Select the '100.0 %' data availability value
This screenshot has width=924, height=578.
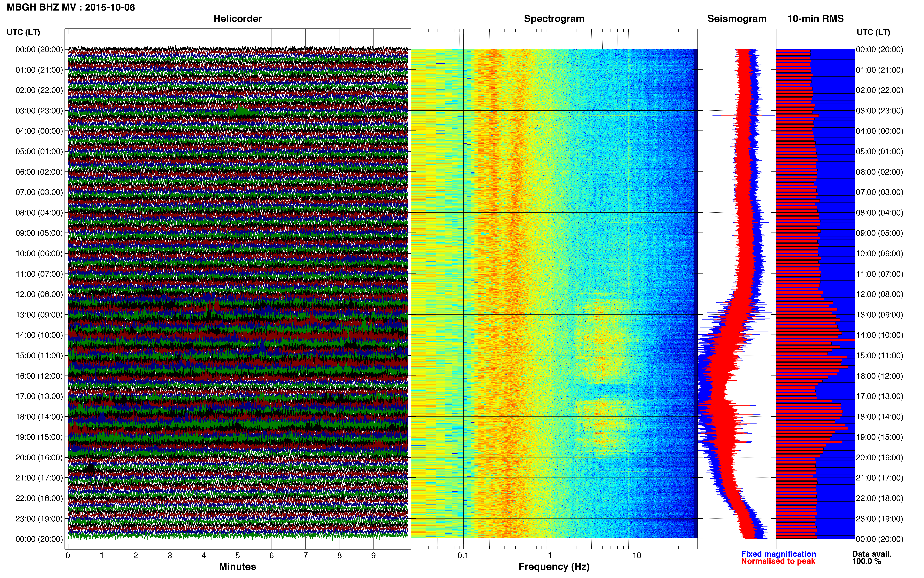point(867,561)
